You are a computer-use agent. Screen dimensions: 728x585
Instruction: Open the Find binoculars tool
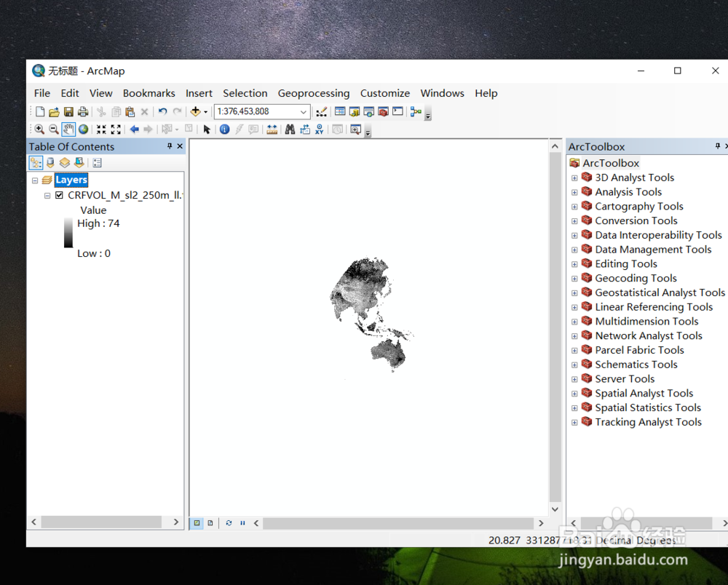pyautogui.click(x=290, y=130)
